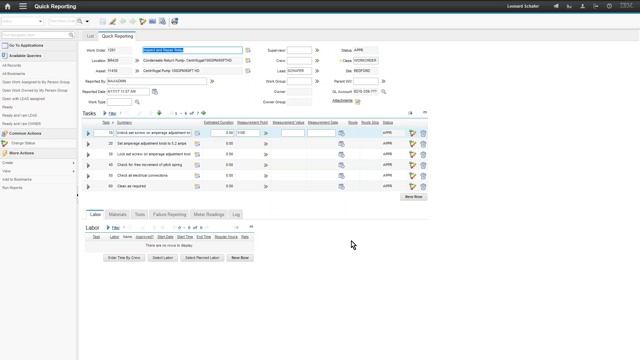Go to the Previous Record arrow in toolbar
This screenshot has height=360, width=640.
point(122,21)
